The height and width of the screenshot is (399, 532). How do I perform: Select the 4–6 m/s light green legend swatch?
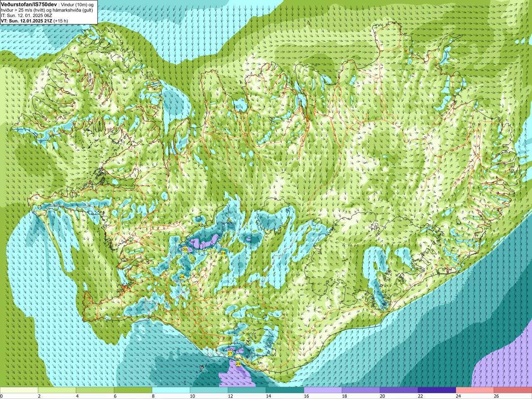[95, 390]
